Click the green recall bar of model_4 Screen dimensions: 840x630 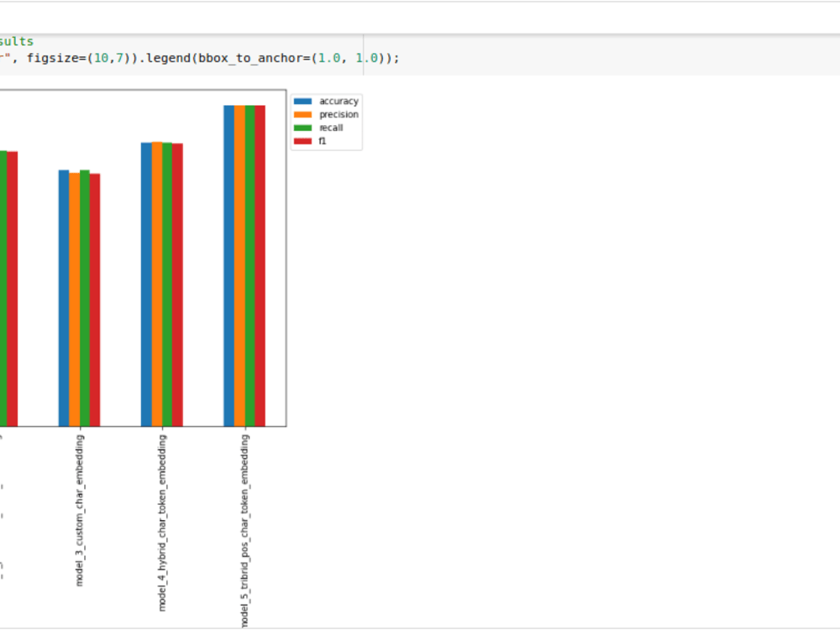point(167,277)
